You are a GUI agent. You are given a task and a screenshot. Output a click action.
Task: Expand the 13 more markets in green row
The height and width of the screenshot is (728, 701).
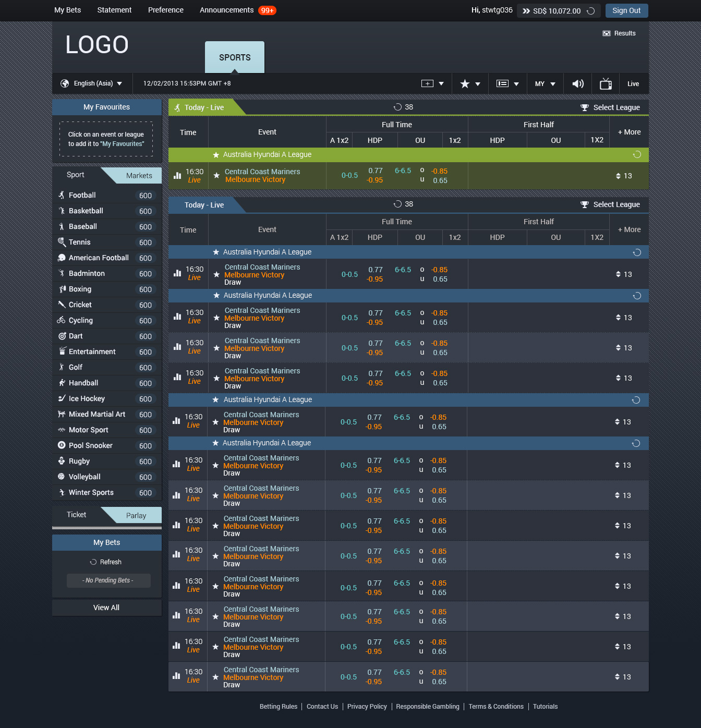pyautogui.click(x=624, y=176)
